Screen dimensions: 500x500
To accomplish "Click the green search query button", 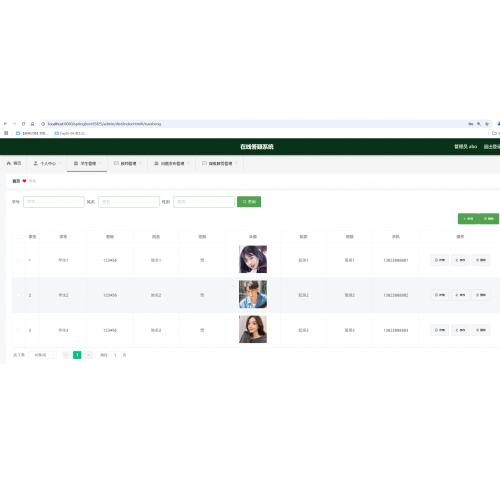I will pyautogui.click(x=249, y=202).
